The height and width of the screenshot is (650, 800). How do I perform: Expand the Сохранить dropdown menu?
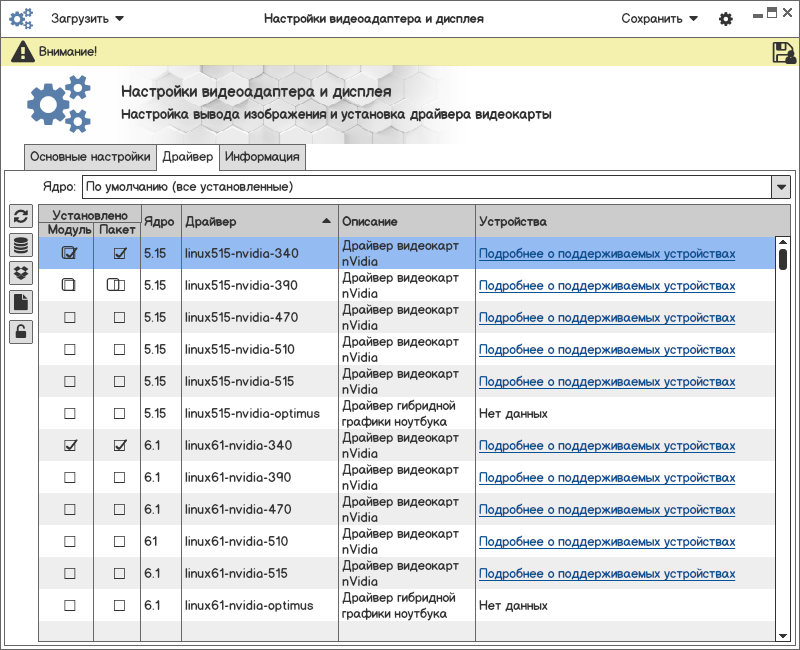click(659, 19)
